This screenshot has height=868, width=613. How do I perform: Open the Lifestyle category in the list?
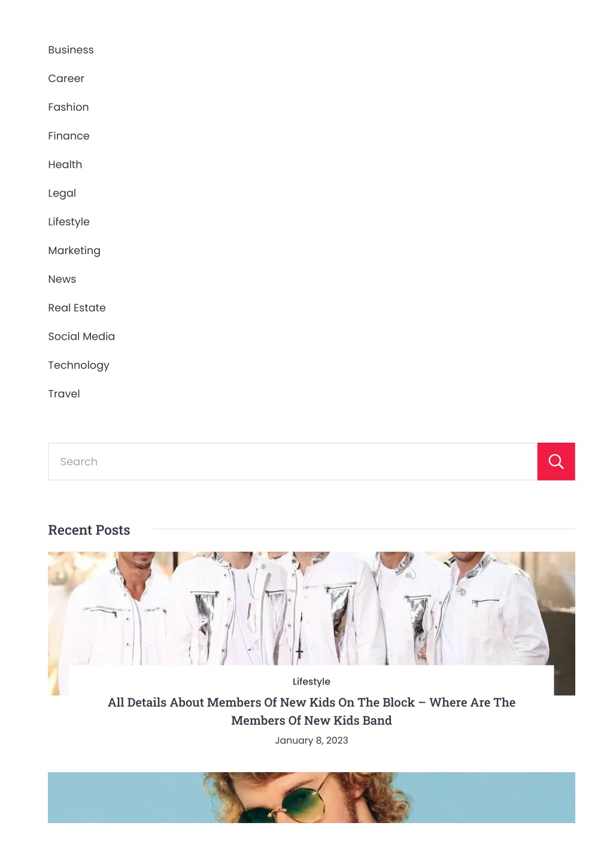tap(69, 222)
